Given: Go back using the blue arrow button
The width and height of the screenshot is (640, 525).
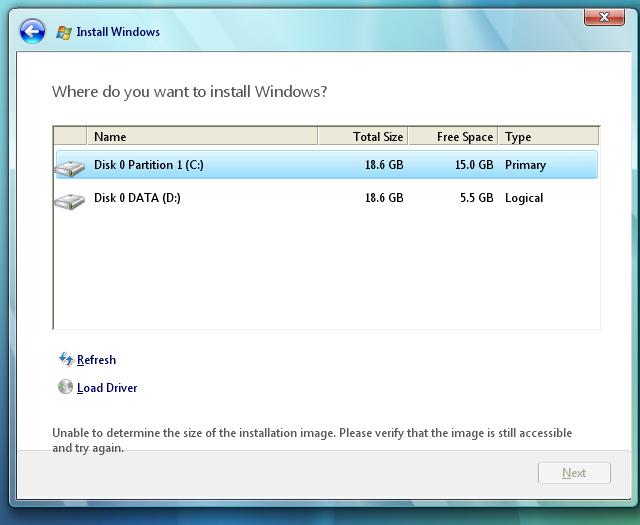Looking at the screenshot, I should tap(32, 31).
